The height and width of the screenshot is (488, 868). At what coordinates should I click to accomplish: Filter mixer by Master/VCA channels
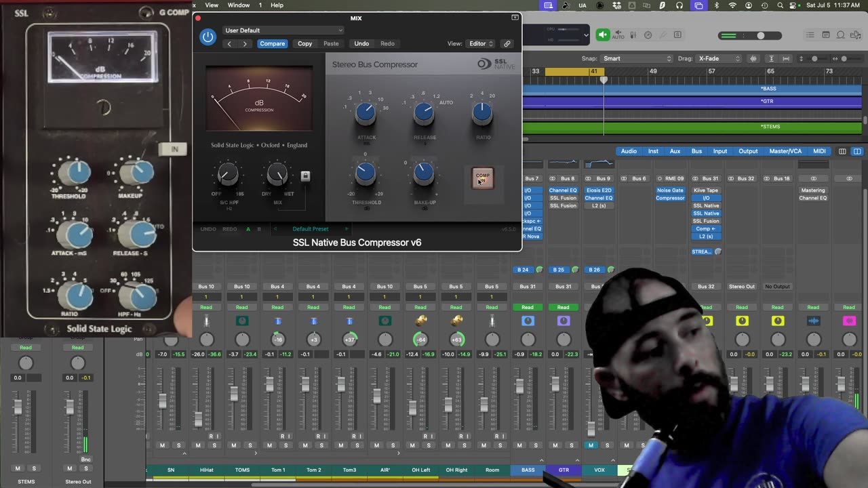pos(785,151)
